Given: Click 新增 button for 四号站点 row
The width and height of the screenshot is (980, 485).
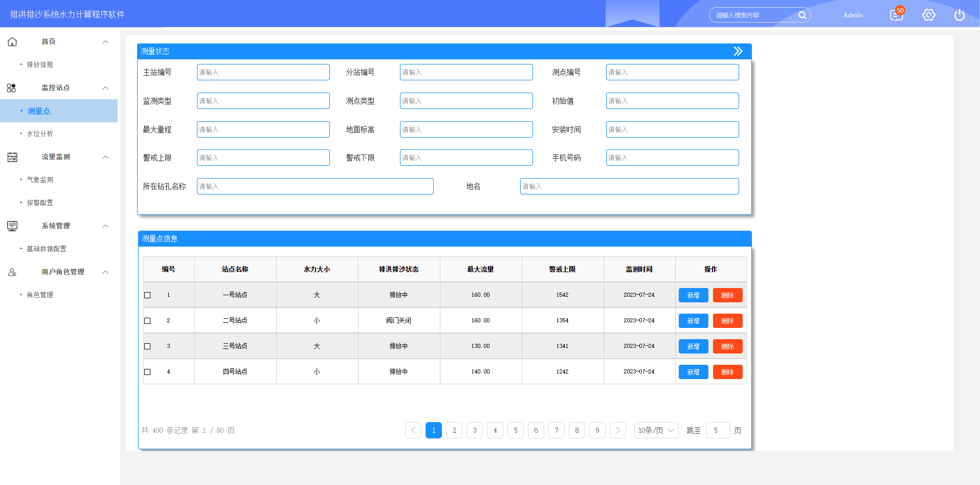Looking at the screenshot, I should point(694,372).
